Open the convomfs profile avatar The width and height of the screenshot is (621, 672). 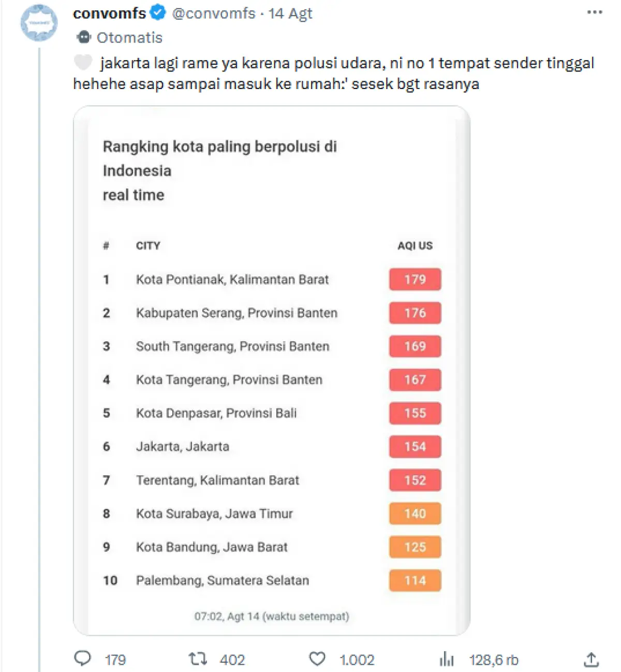(x=39, y=23)
